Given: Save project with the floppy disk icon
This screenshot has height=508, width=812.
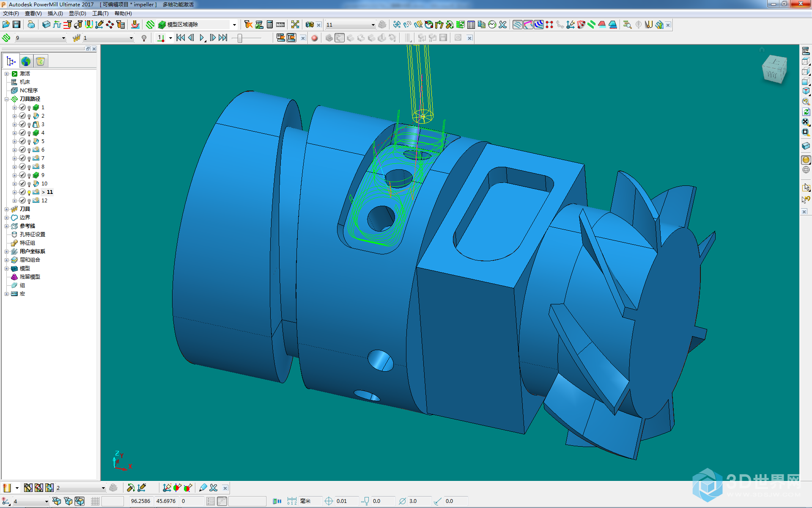Looking at the screenshot, I should 16,25.
